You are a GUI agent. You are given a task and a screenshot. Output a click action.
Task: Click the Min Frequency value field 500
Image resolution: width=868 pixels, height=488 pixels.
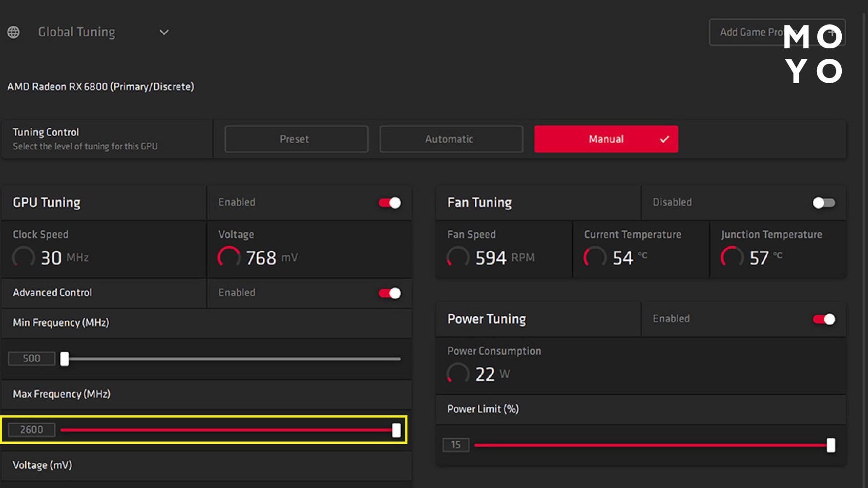[32, 358]
